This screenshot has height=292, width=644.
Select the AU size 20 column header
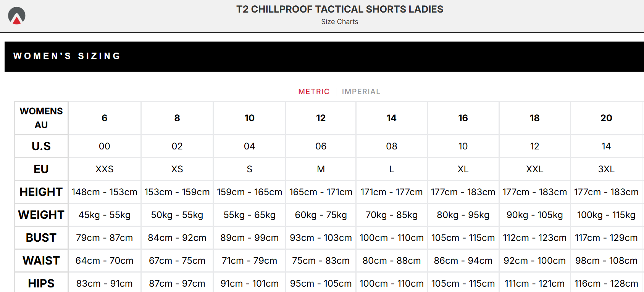(606, 118)
